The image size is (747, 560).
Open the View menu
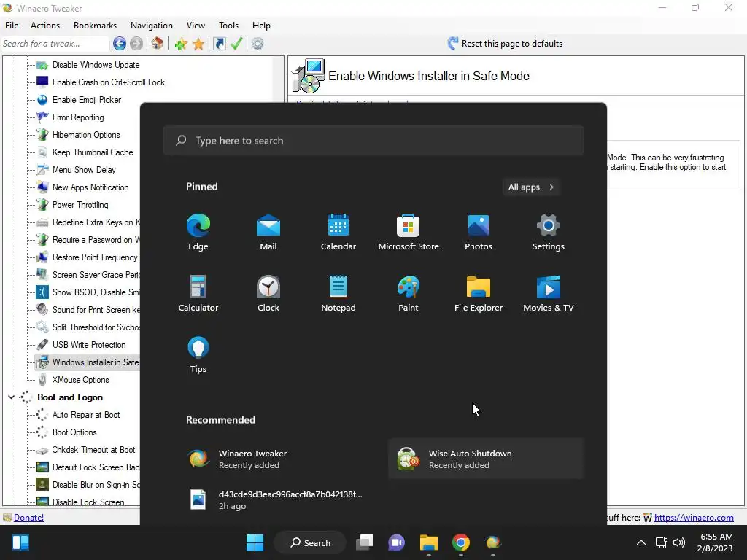pos(196,26)
